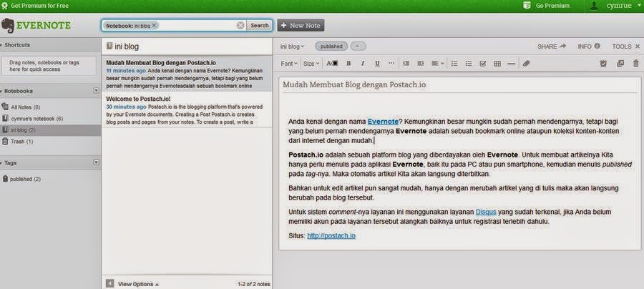Open the note in a separate window icon
This screenshot has width=644, height=289.
pos(620,64)
